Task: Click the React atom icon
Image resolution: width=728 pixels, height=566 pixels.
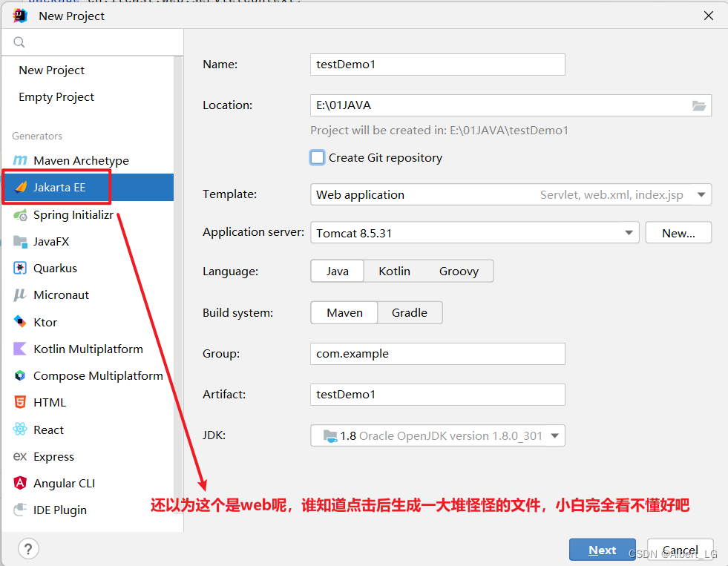Action: click(20, 430)
